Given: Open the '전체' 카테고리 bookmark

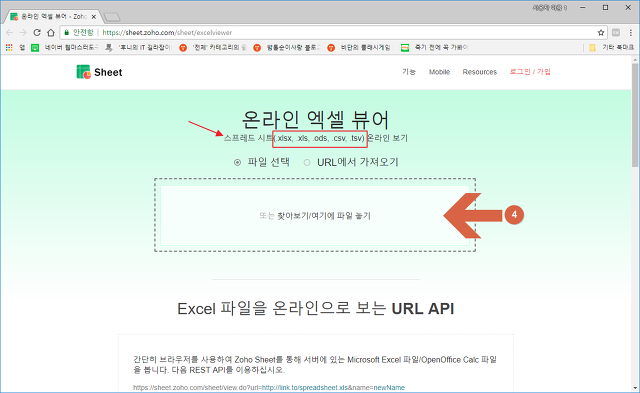Looking at the screenshot, I should (213, 48).
